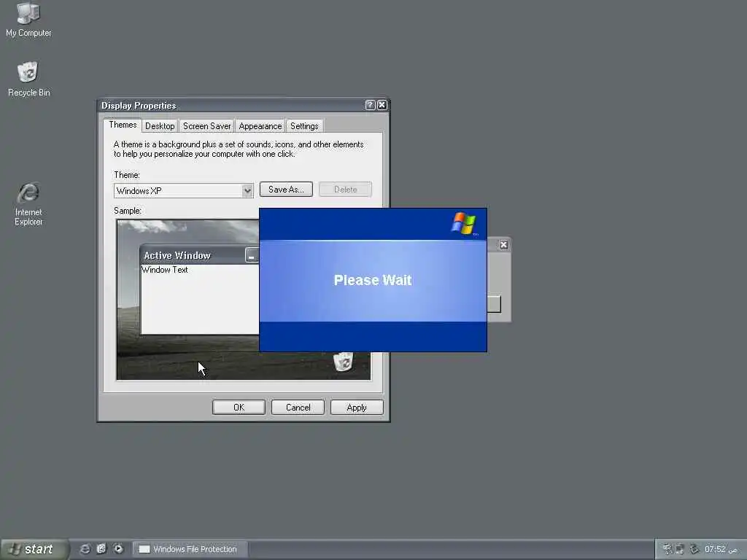Click minimize button in Active Window sample
Viewport: 747px width, 560px height.
251,256
